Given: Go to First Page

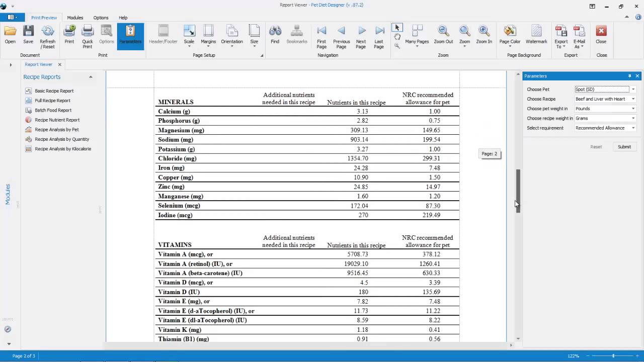Looking at the screenshot, I should (x=321, y=37).
